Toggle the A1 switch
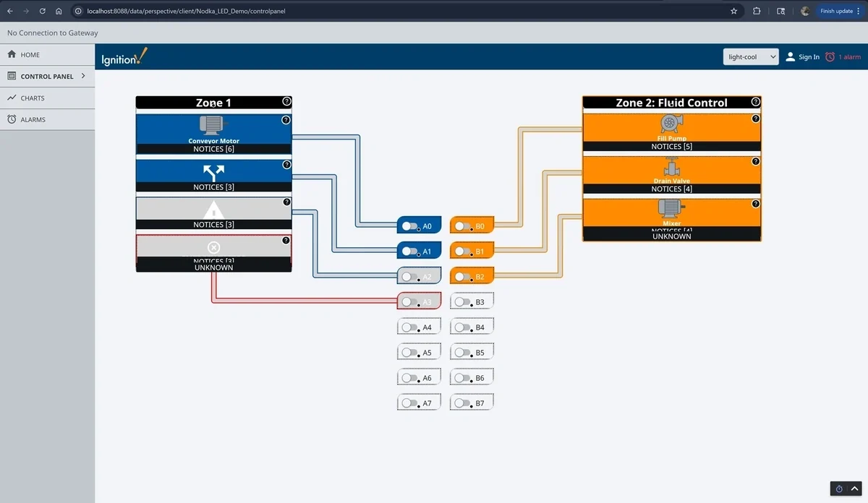Screen dimensions: 868x503 (410, 252)
